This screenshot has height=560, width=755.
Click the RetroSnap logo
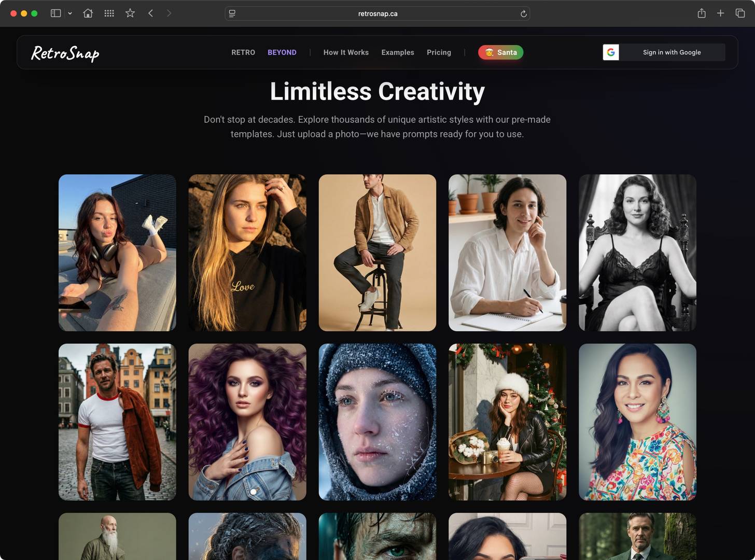pos(65,53)
